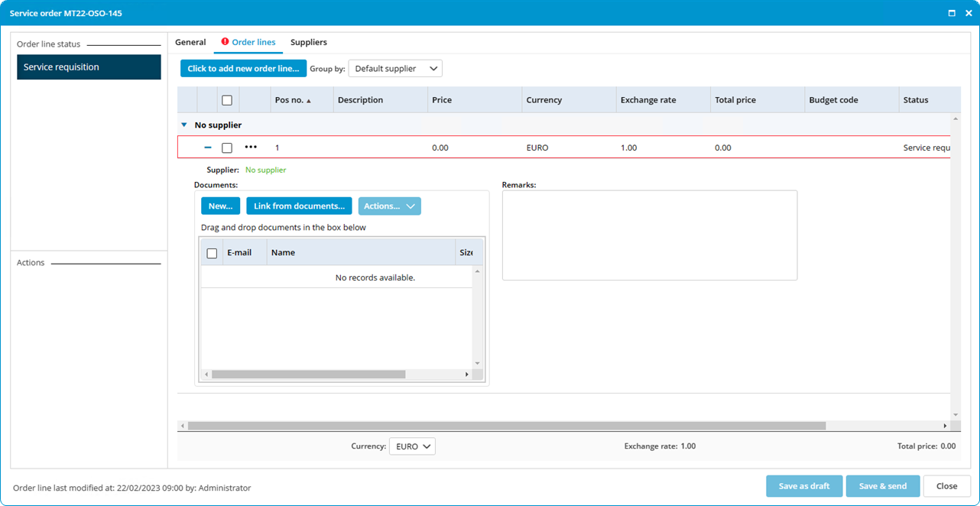Open the EURO currency dropdown at bottom
This screenshot has height=506, width=980.
pyautogui.click(x=412, y=446)
